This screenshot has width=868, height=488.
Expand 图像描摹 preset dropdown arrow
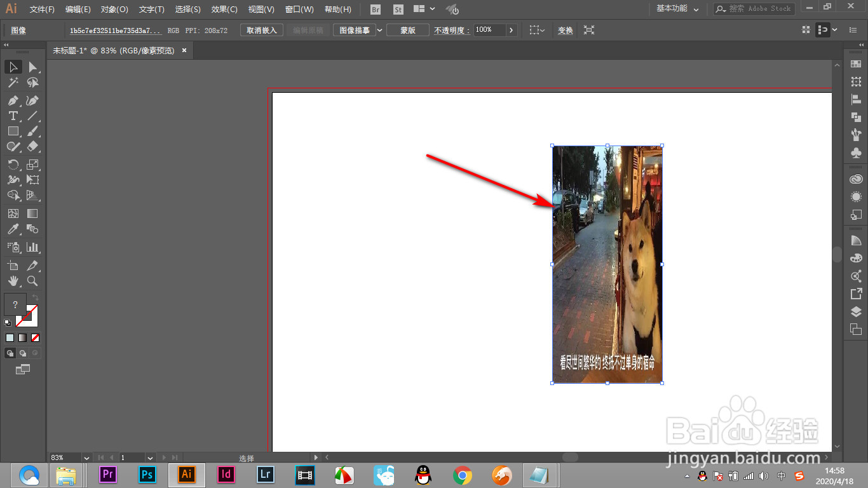[380, 30]
